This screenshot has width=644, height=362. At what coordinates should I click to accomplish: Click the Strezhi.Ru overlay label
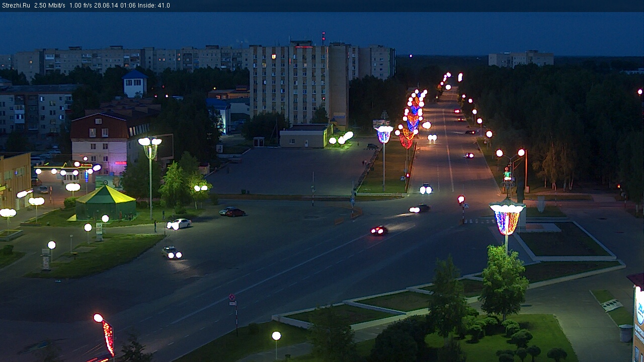(16, 6)
